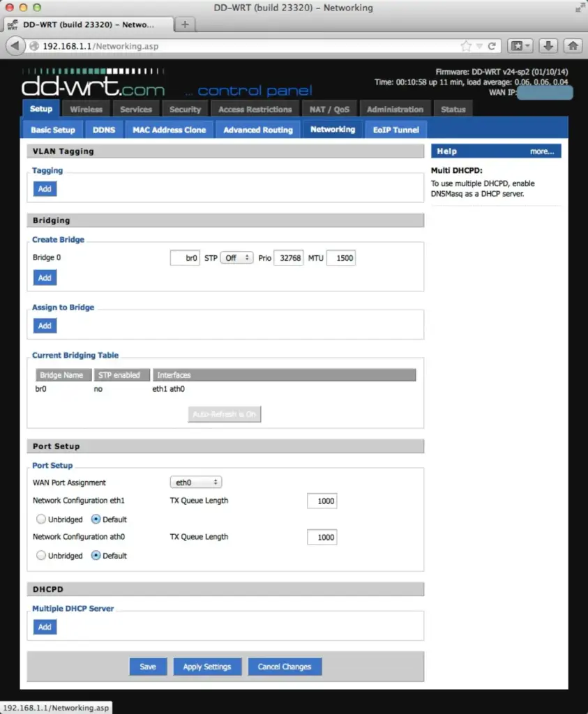This screenshot has width=588, height=714.
Task: Select Default radio for ath0 configuration
Action: pos(96,556)
